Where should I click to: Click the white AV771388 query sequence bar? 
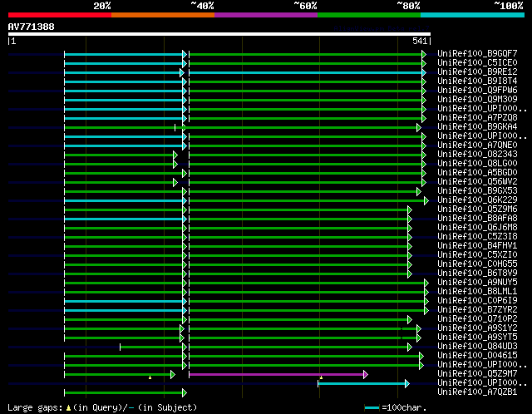point(219,34)
